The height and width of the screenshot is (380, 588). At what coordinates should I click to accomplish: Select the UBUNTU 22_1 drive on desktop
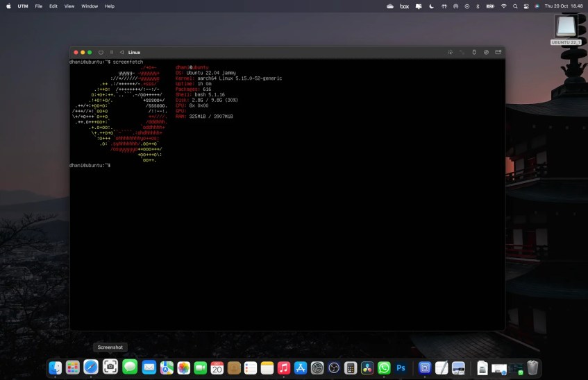coord(566,30)
